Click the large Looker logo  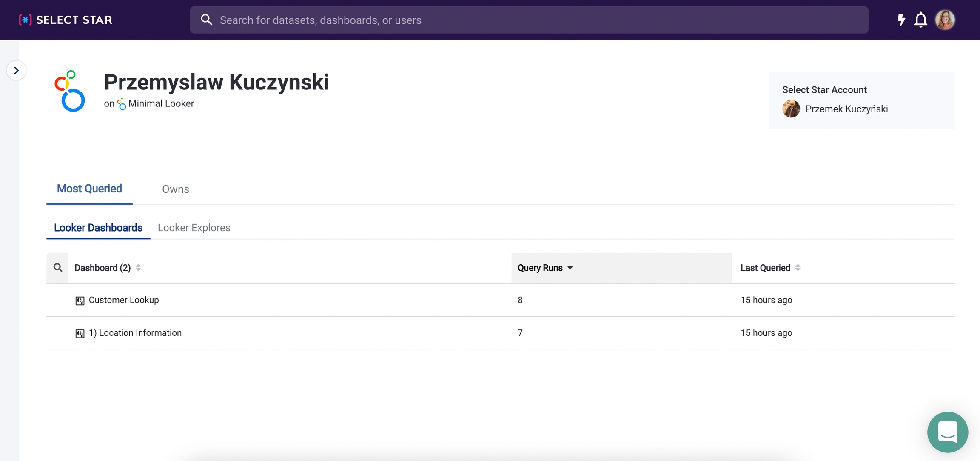[70, 91]
